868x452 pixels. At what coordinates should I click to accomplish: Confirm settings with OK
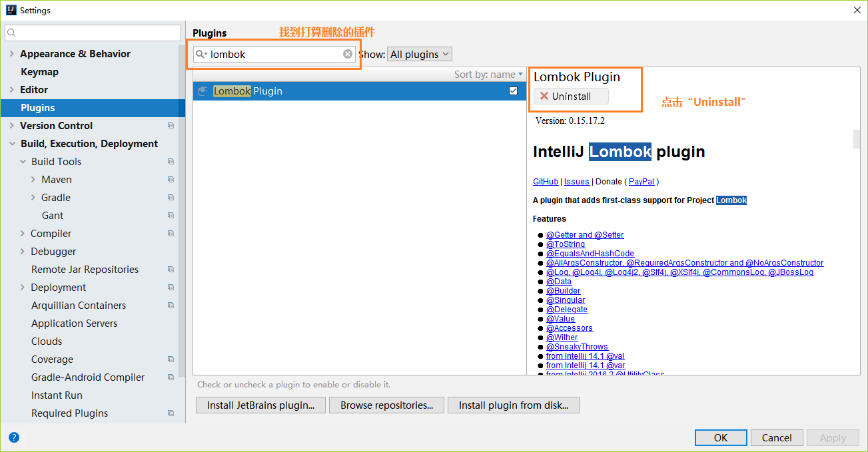tap(721, 437)
